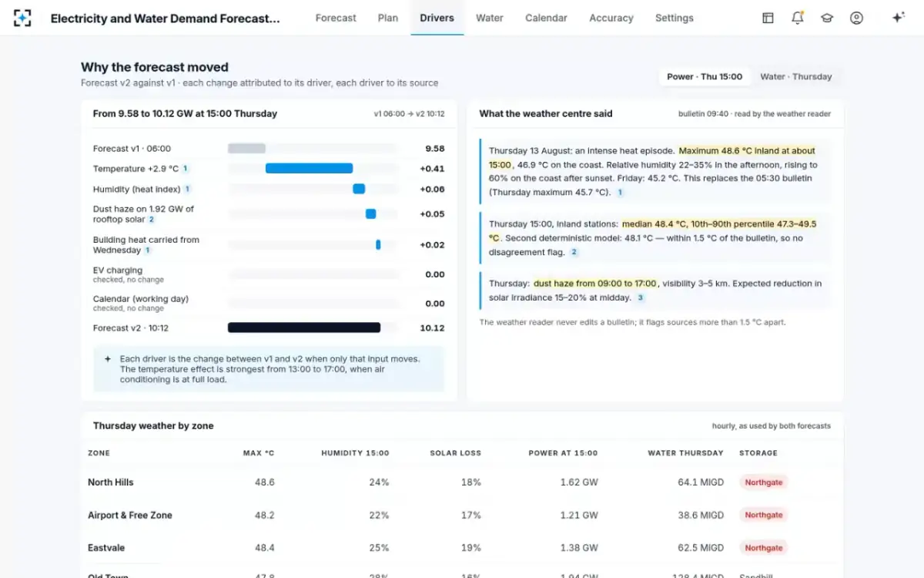Click highlighted 'dust haze from 09:00 to 17:00'
Image resolution: width=924 pixels, height=578 pixels.
pos(594,284)
